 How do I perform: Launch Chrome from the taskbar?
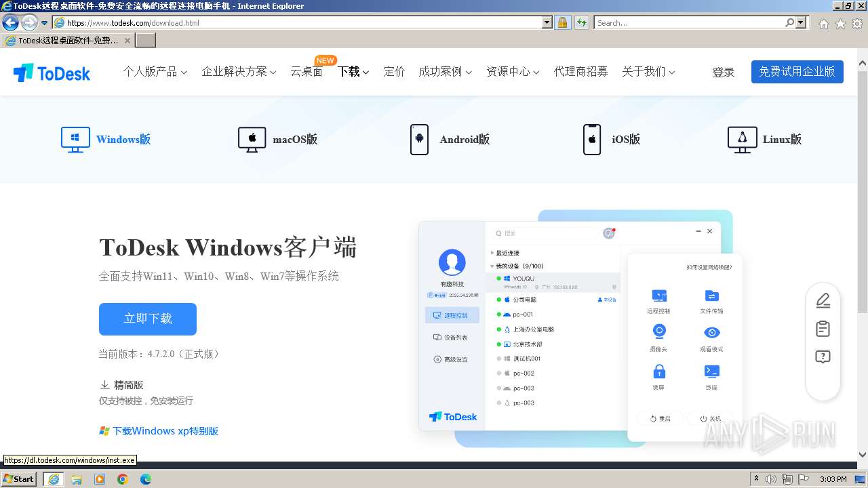coord(123,479)
